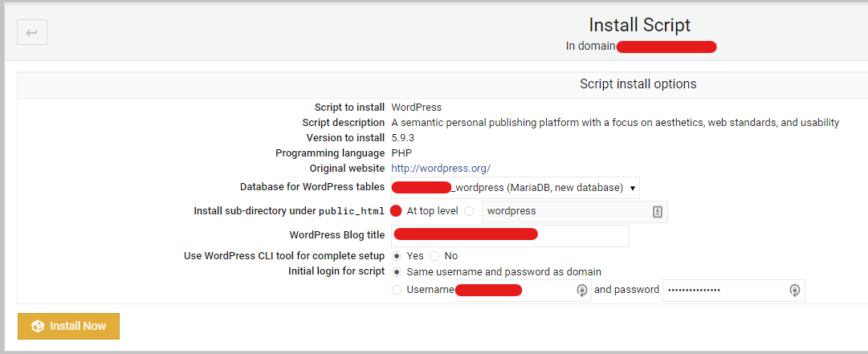The height and width of the screenshot is (354, 868).
Task: Open the Database for WordPress tables dropdown
Action: click(x=515, y=188)
